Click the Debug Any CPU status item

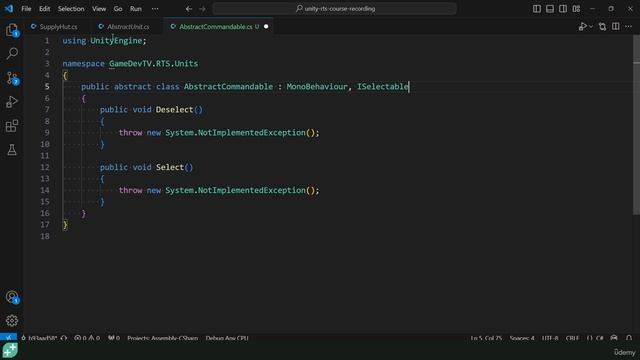tap(227, 338)
